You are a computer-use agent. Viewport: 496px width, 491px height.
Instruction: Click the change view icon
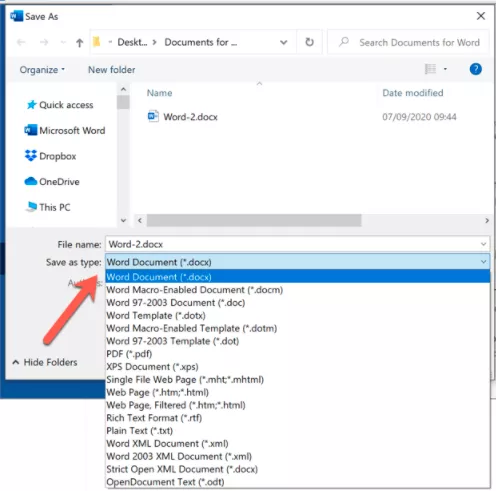(x=430, y=69)
